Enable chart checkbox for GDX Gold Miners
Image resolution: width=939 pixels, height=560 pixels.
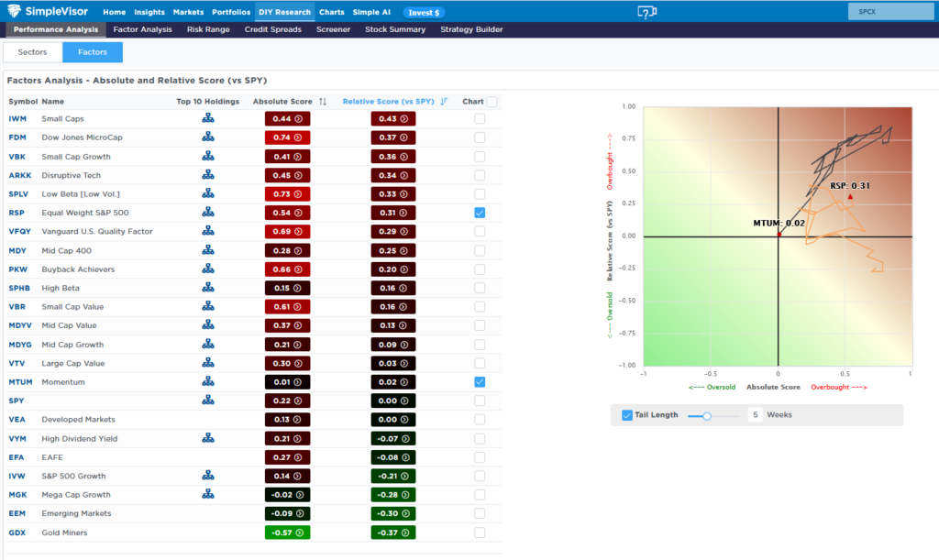pos(480,533)
